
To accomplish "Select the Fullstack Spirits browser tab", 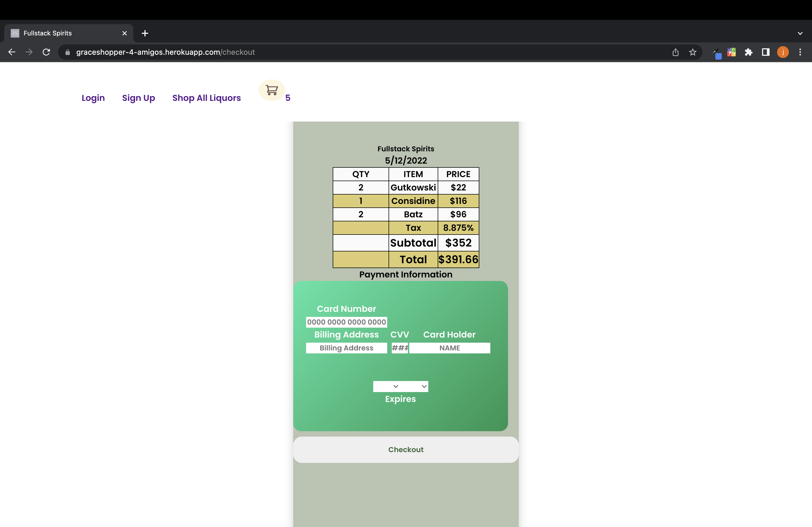I will click(55, 33).
